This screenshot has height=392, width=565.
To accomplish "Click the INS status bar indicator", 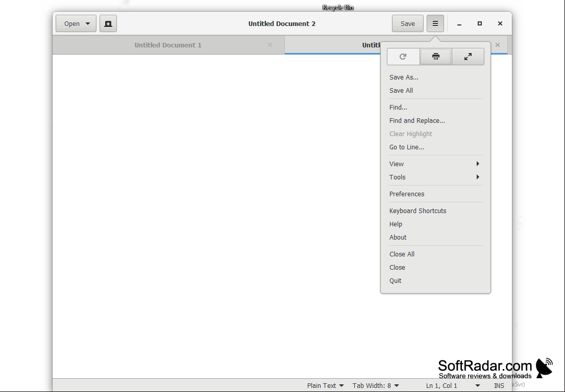I will pos(499,385).
